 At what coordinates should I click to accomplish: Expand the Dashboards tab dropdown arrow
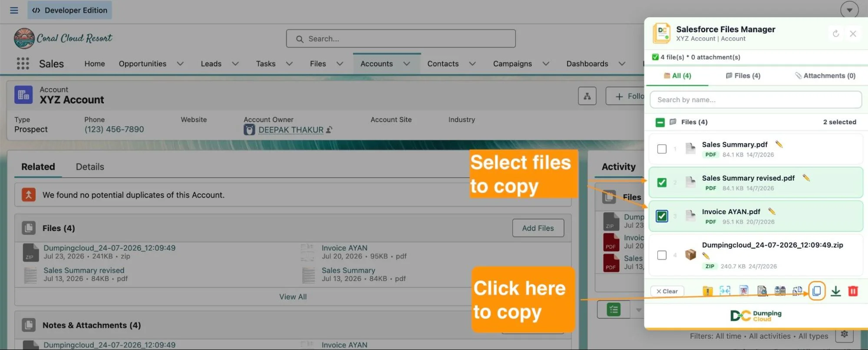tap(622, 64)
